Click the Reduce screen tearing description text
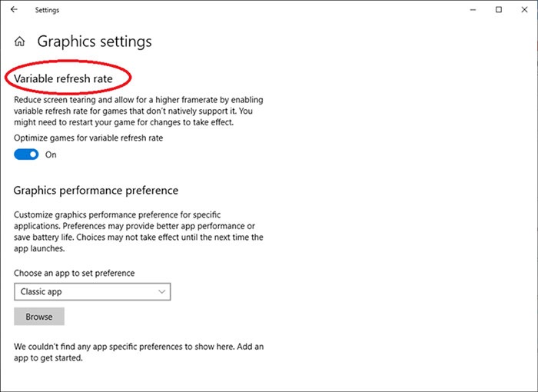 pyautogui.click(x=131, y=111)
